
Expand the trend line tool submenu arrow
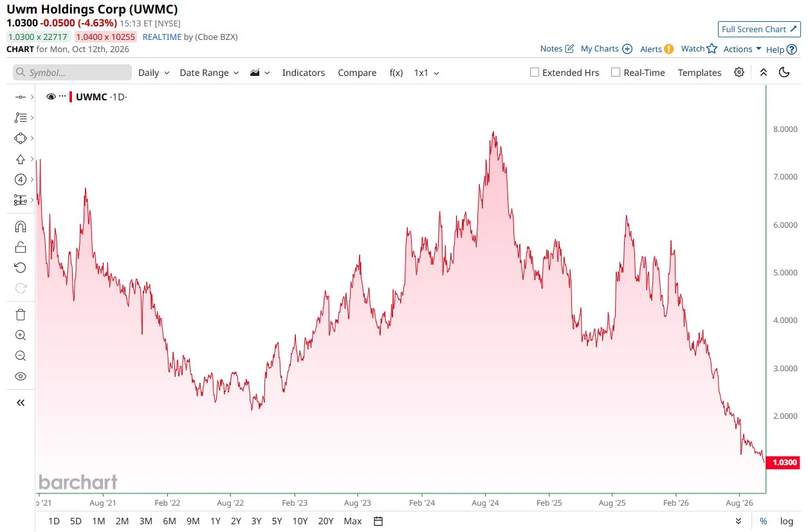click(32, 97)
